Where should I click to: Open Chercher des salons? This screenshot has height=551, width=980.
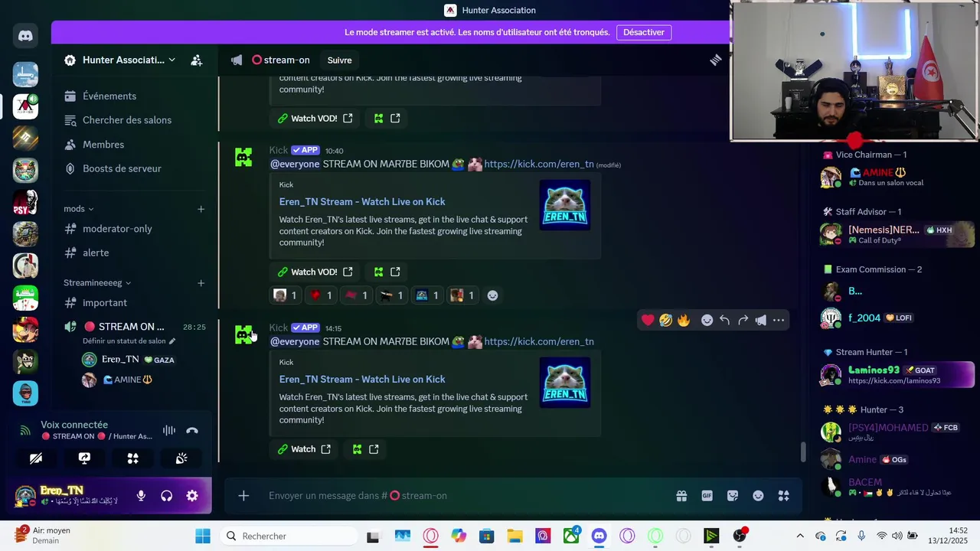[x=132, y=120]
